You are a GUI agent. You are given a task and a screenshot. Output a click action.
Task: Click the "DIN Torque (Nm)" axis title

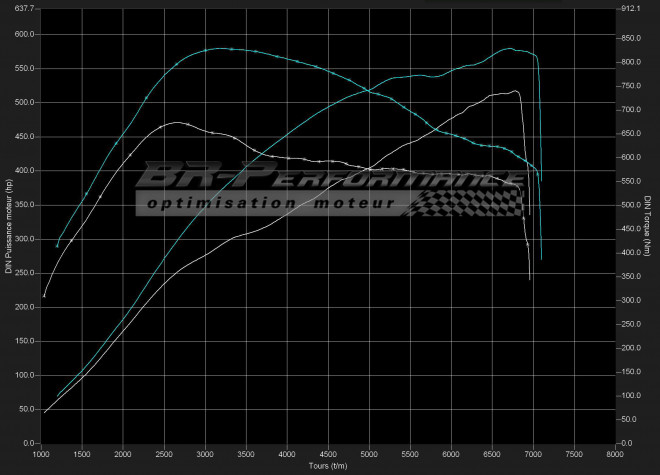coord(648,225)
